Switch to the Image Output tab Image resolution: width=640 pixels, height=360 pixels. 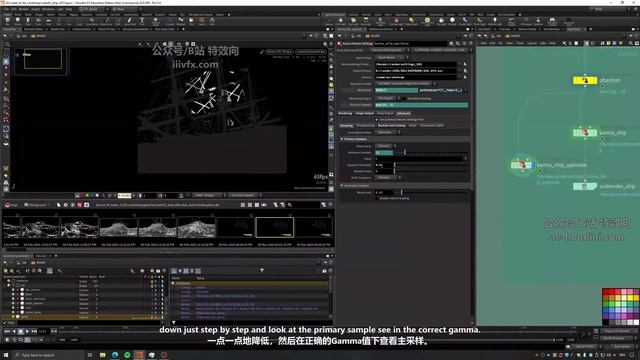364,113
